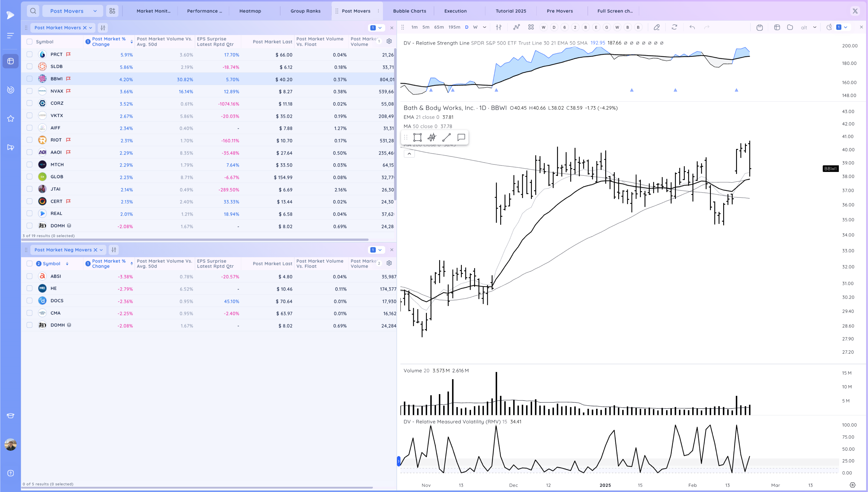
Task: Open filter settings for the Post Market Movers panel
Action: 103,28
